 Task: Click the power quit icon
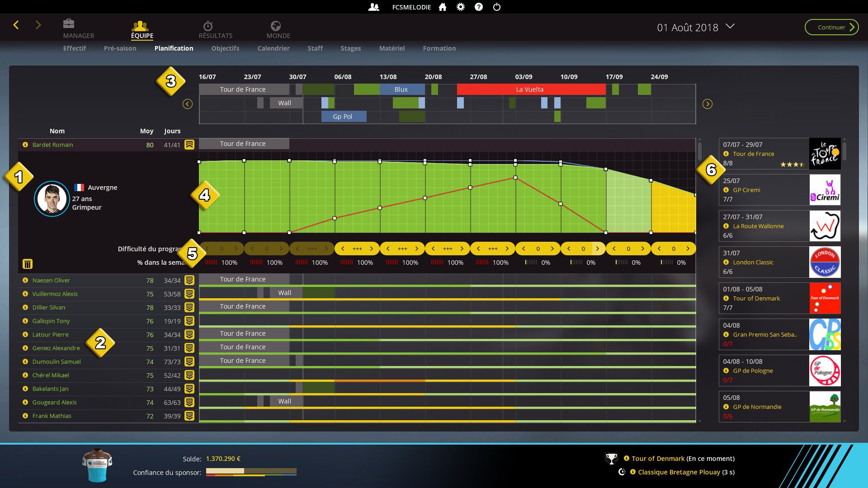pyautogui.click(x=497, y=7)
